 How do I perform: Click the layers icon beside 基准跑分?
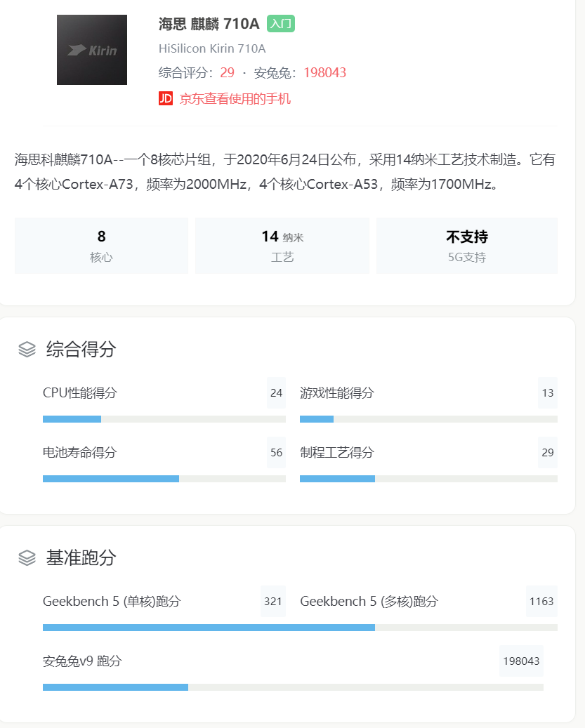click(x=27, y=557)
